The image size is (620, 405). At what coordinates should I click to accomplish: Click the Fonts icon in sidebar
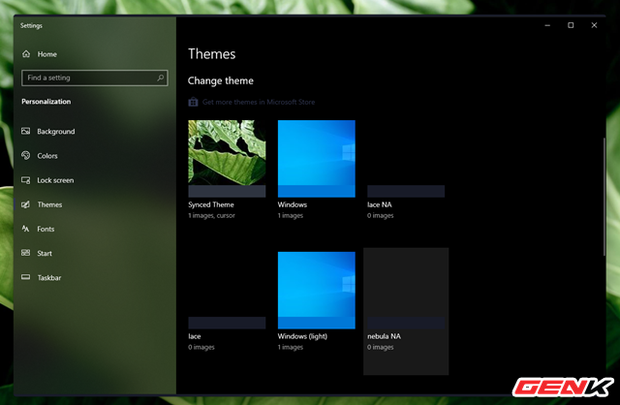point(26,229)
